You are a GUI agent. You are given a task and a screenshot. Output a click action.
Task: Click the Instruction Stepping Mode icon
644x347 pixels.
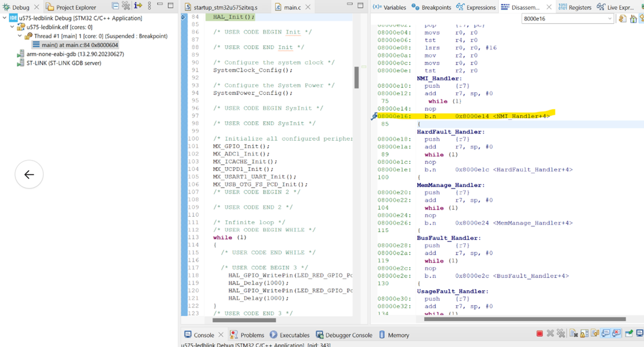[x=137, y=6]
